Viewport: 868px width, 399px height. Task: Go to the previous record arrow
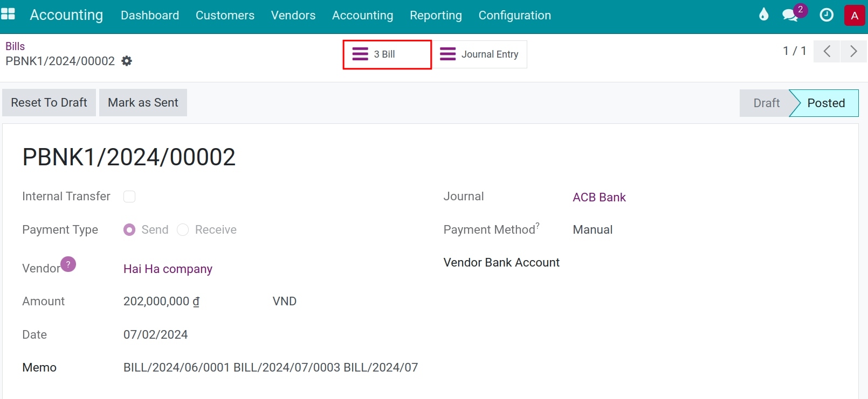coord(826,51)
